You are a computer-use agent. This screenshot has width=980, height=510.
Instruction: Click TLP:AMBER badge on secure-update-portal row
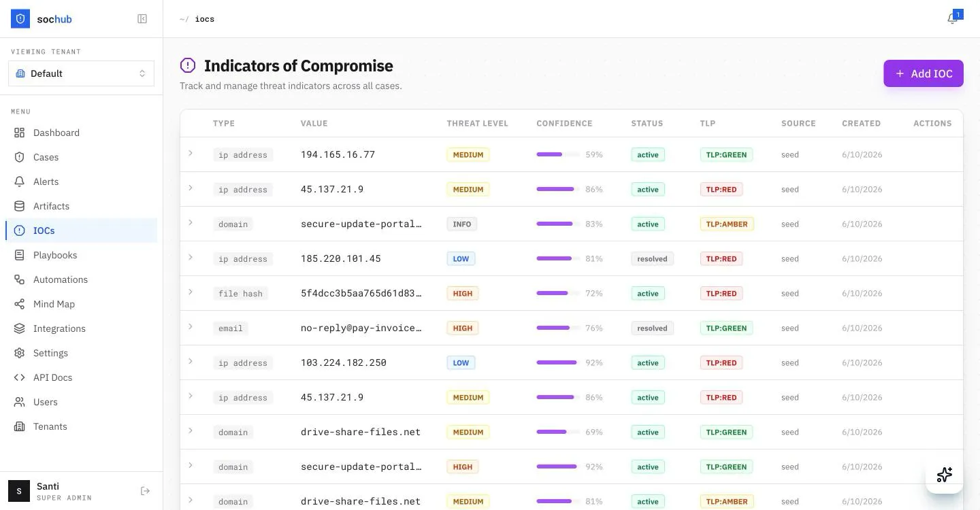coord(727,224)
